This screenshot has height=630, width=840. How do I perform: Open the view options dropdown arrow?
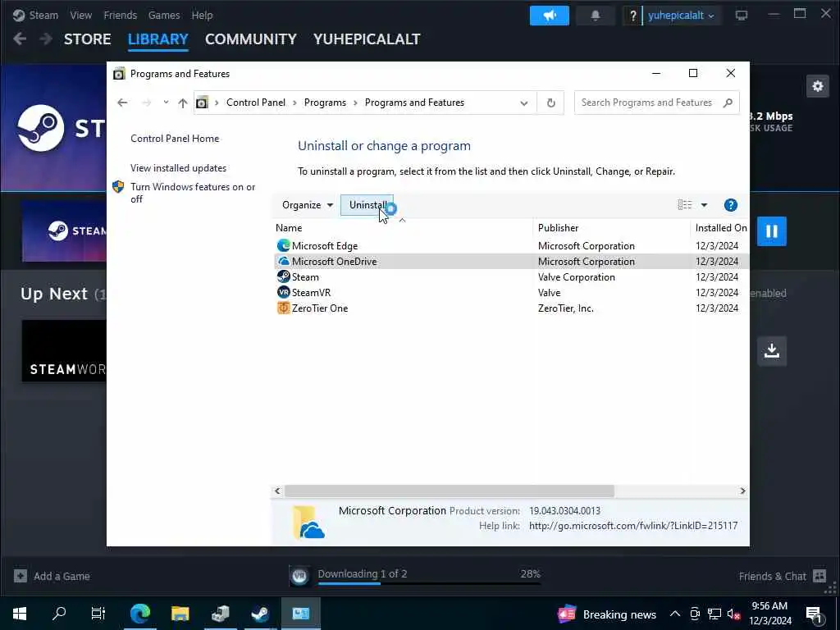click(704, 205)
